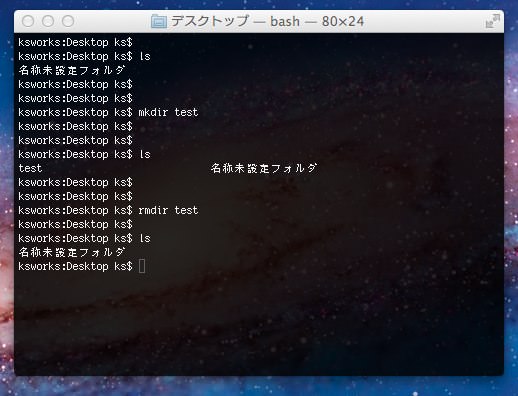Click '名称未設定フォルダ' beside the test entry
The image size is (518, 396).
point(264,168)
